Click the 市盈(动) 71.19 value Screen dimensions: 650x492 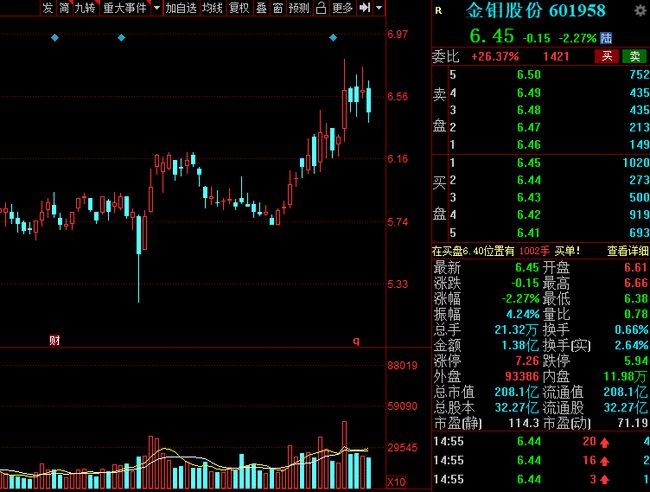pyautogui.click(x=632, y=423)
